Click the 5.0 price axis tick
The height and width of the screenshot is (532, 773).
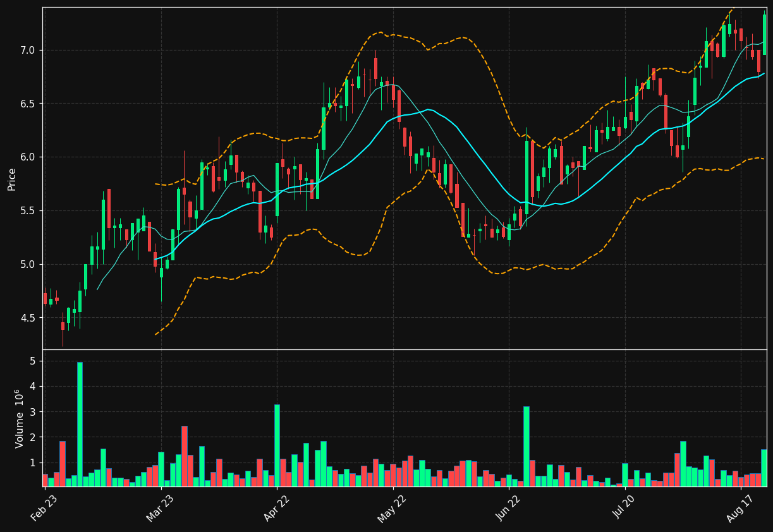tap(29, 264)
